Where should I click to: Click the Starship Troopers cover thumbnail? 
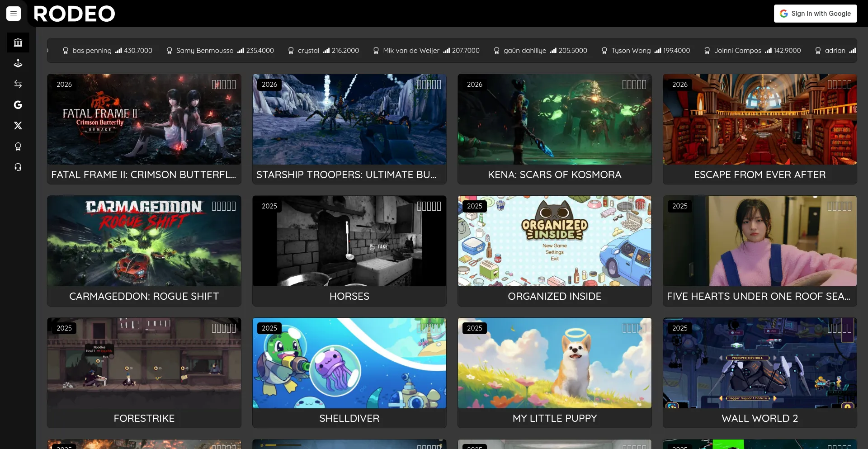click(349, 119)
